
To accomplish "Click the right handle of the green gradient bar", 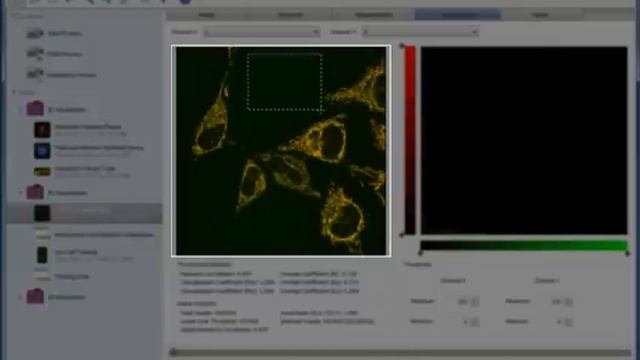I will [628, 253].
